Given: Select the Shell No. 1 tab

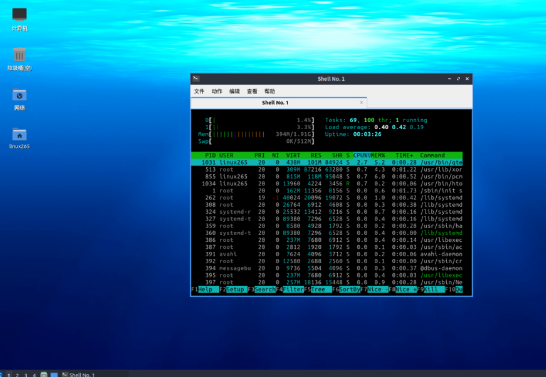Looking at the screenshot, I should (x=279, y=103).
